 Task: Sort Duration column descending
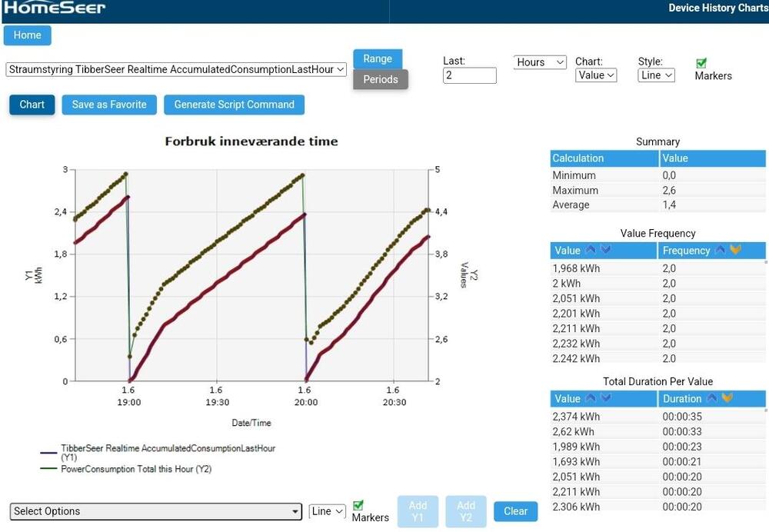pyautogui.click(x=727, y=398)
